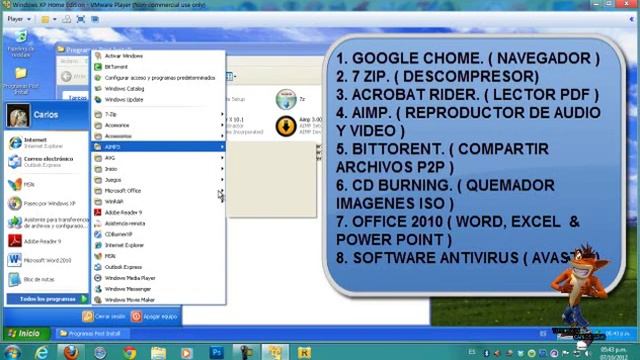This screenshot has height=360, width=640.
Task: Click the VMware unity mode icon
Action: [95, 19]
